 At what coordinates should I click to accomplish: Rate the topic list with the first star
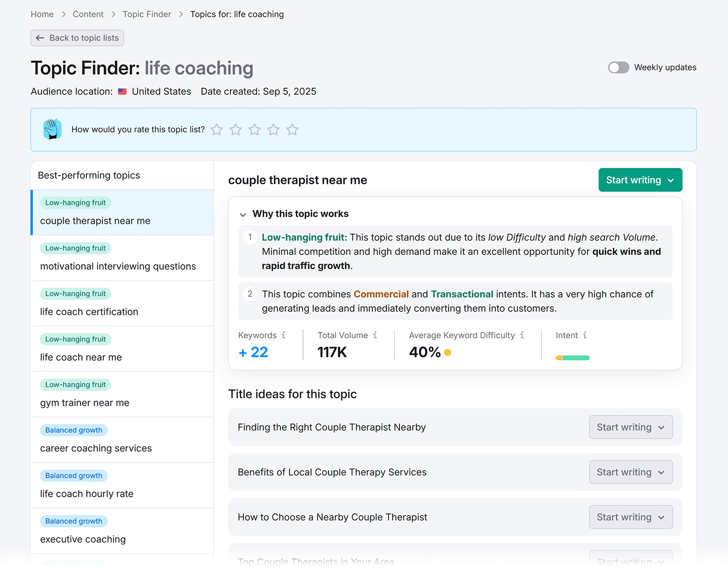pos(217,130)
